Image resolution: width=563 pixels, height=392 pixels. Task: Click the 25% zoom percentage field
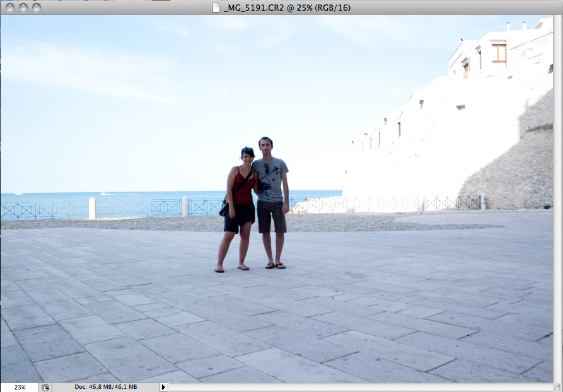click(20, 387)
